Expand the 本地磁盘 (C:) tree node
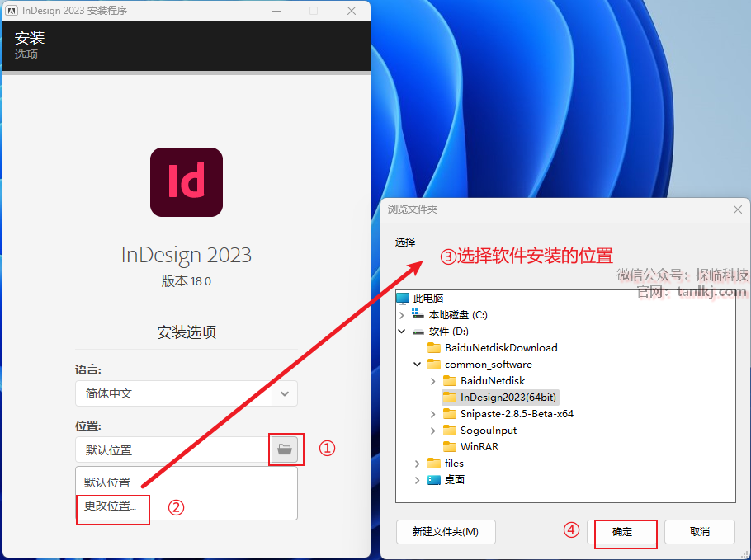Image resolution: width=751 pixels, height=560 pixels. click(x=402, y=315)
